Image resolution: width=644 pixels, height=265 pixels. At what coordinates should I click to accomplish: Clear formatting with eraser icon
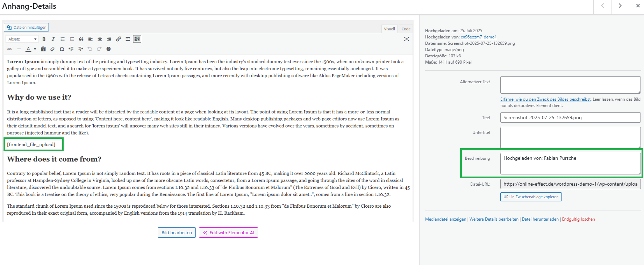tap(52, 49)
